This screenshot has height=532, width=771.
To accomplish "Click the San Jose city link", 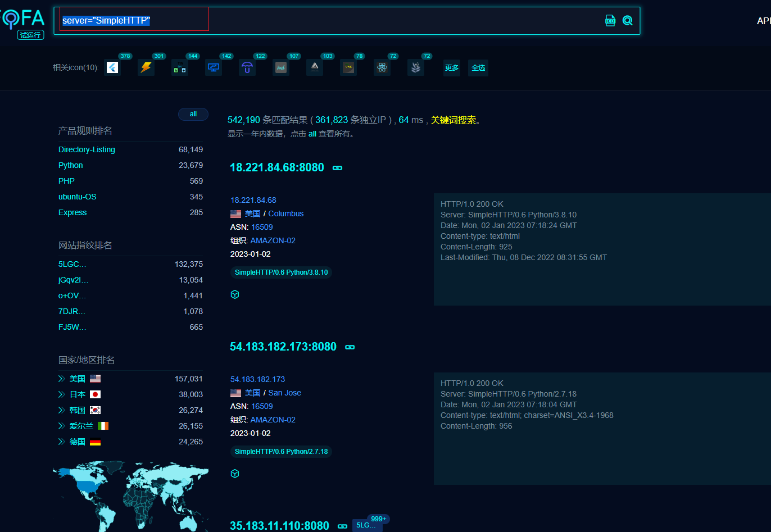I will pyautogui.click(x=285, y=393).
